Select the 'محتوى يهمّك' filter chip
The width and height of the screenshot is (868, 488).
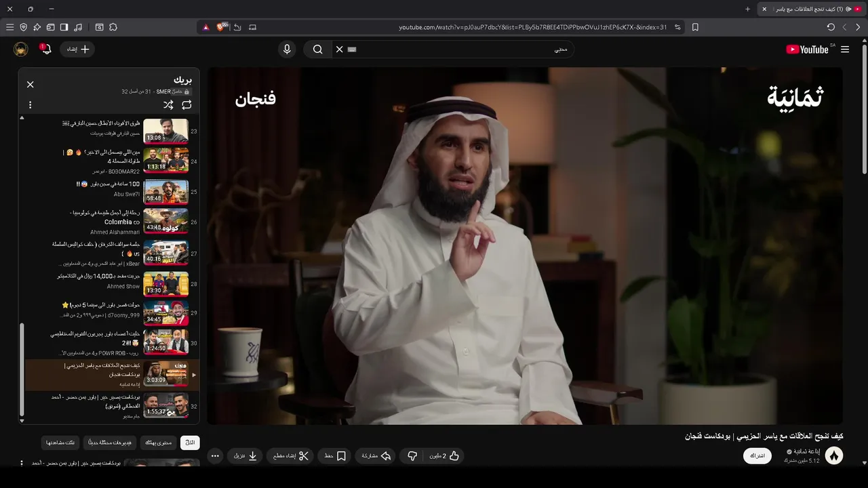(x=159, y=443)
